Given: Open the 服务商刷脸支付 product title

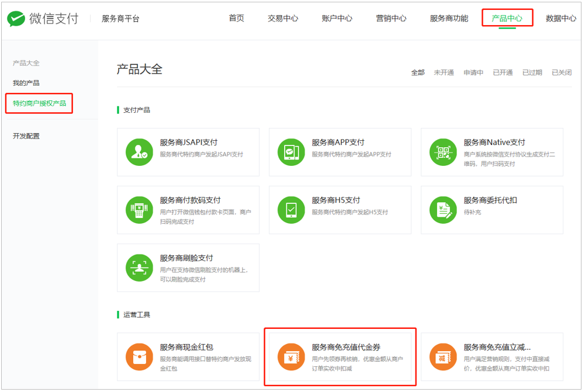Looking at the screenshot, I should [x=186, y=258].
